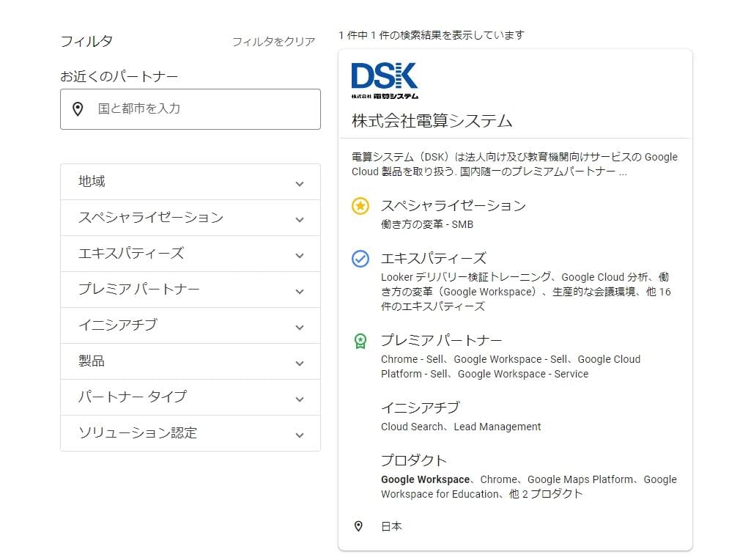
Task: Click the プレミア パートナー heading in card
Action: point(441,341)
